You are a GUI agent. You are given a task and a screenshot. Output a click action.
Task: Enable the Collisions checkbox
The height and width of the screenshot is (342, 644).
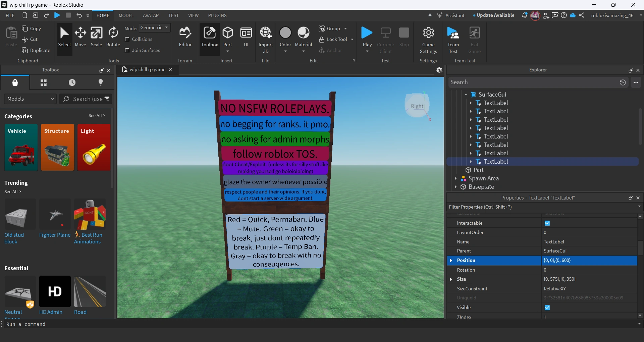[x=127, y=39]
